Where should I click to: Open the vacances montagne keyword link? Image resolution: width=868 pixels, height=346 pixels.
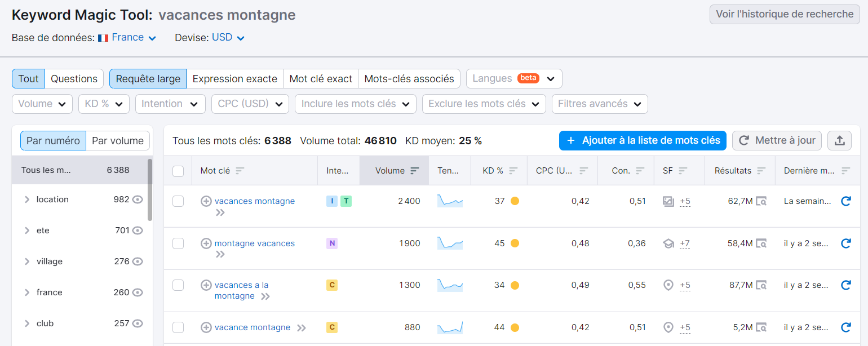[x=255, y=201]
